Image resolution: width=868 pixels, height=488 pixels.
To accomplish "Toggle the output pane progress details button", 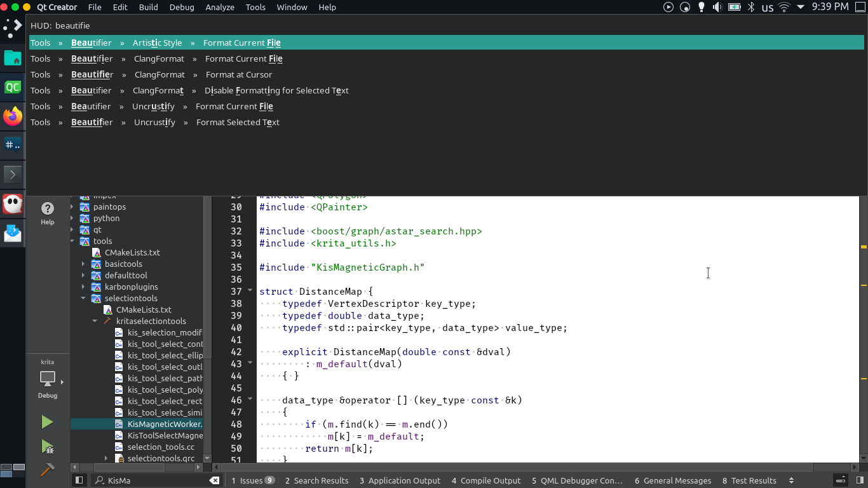I will click(840, 480).
